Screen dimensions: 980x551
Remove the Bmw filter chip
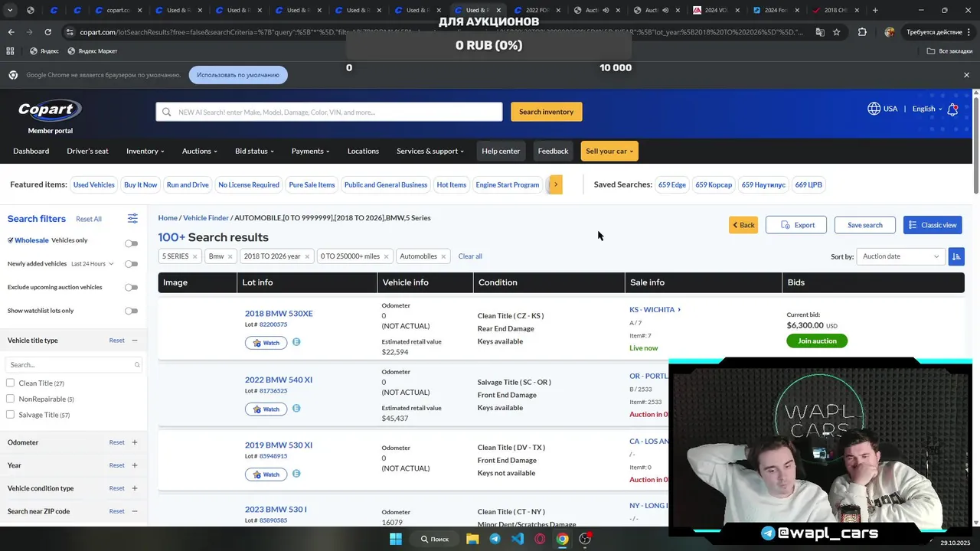[230, 256]
